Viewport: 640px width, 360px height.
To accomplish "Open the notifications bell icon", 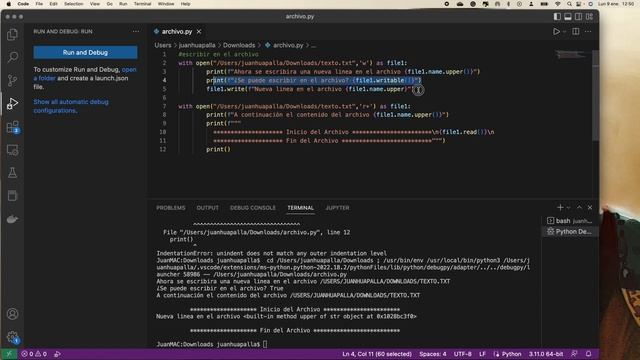I will click(x=589, y=354).
